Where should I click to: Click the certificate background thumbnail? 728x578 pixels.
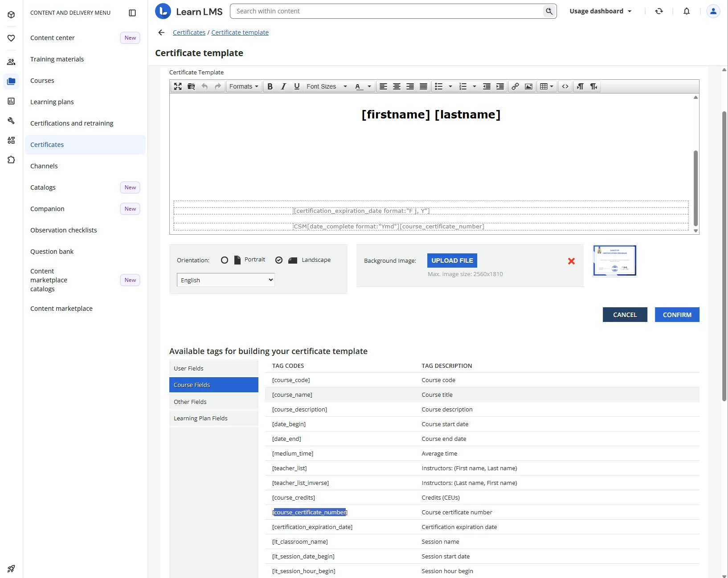pyautogui.click(x=615, y=261)
